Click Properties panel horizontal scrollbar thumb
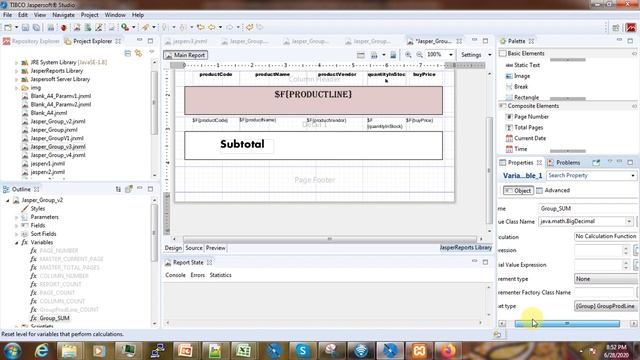 pos(567,323)
